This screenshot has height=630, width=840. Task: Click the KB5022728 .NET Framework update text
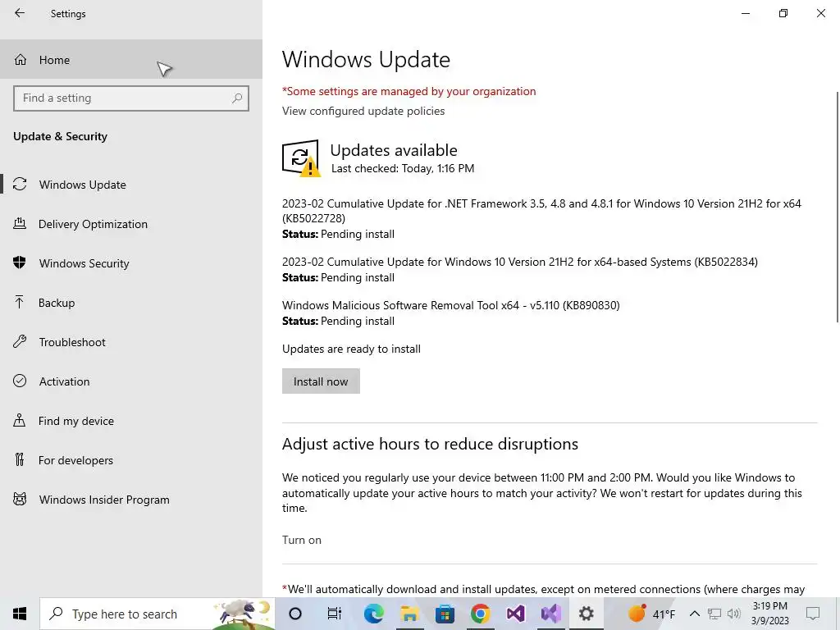[541, 211]
